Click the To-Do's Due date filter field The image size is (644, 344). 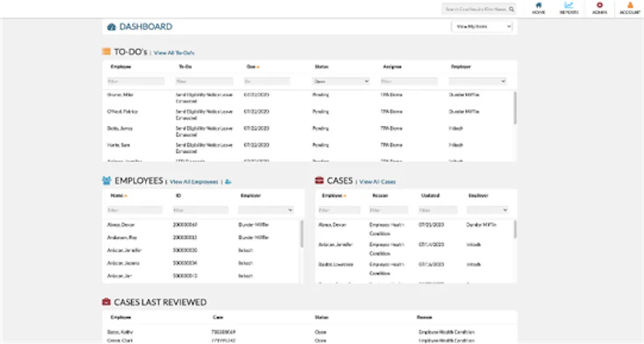(267, 81)
